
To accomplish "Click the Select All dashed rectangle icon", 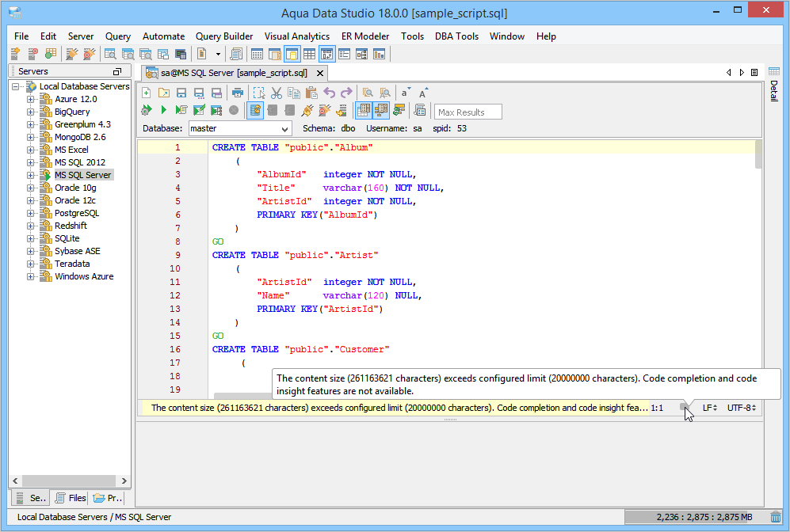I will click(259, 93).
